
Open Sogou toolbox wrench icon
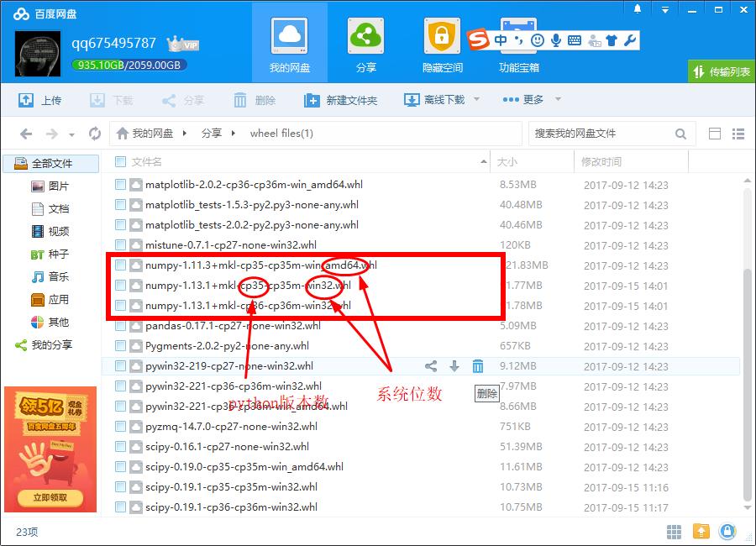[x=630, y=40]
